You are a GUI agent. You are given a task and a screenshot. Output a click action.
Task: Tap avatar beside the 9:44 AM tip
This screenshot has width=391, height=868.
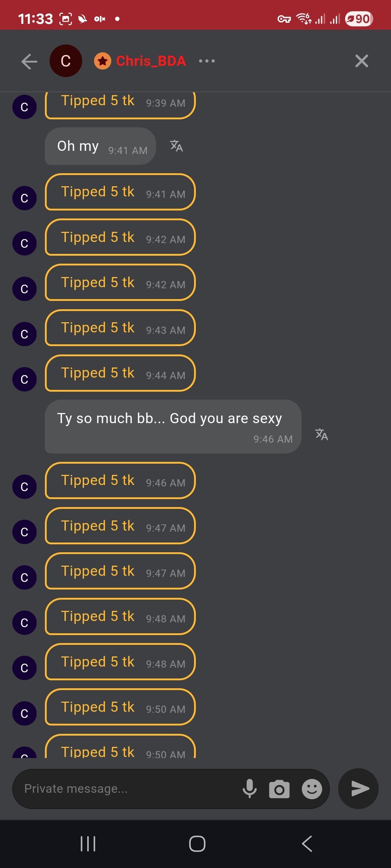coord(24,379)
